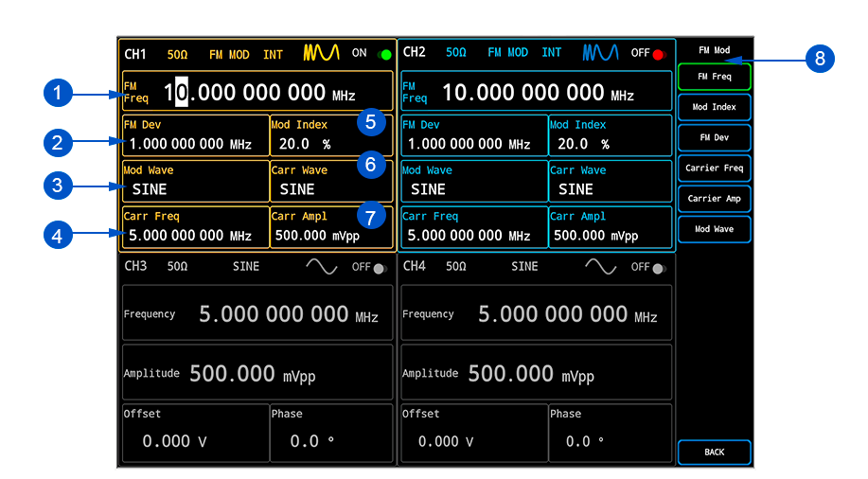
Task: Select the FM Dev softkey
Action: (x=714, y=137)
